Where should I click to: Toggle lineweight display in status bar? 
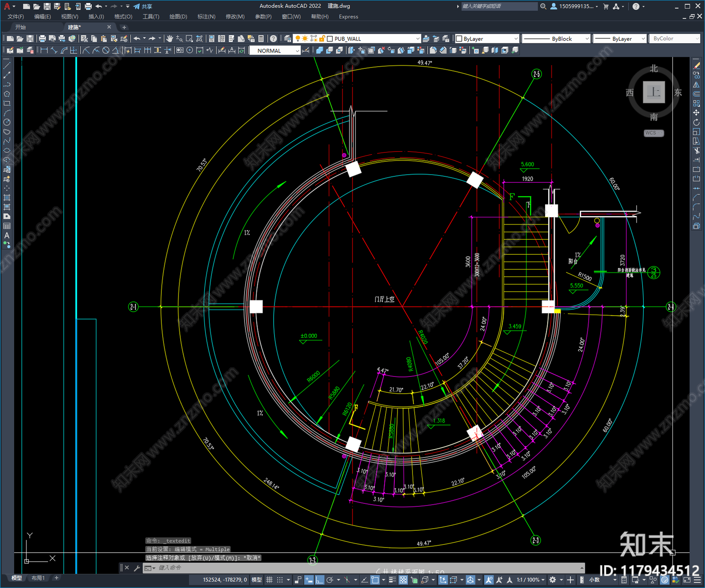tap(392, 580)
